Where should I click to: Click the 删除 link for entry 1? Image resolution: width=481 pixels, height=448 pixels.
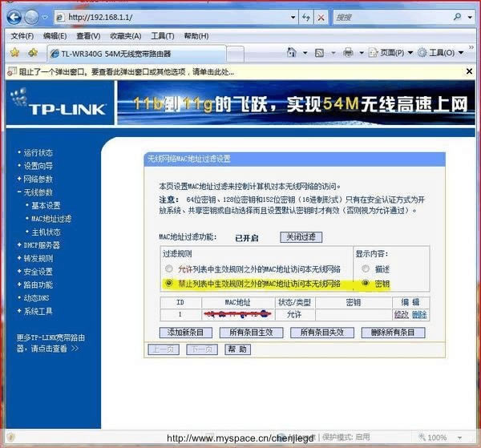(x=419, y=314)
